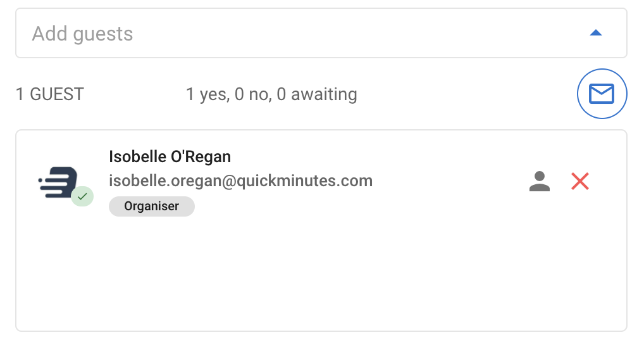Image resolution: width=644 pixels, height=342 pixels.
Task: Click the 1 yes, 0 no, 0 awaiting summary
Action: click(271, 94)
